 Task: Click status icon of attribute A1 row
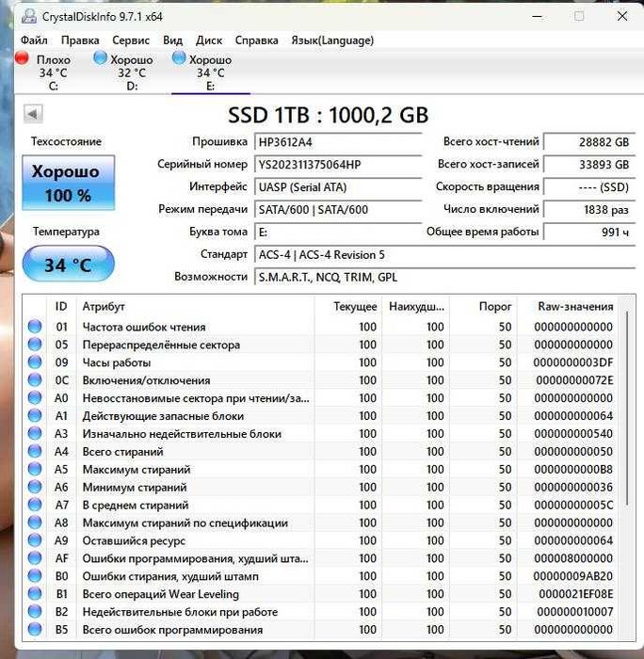click(x=35, y=416)
